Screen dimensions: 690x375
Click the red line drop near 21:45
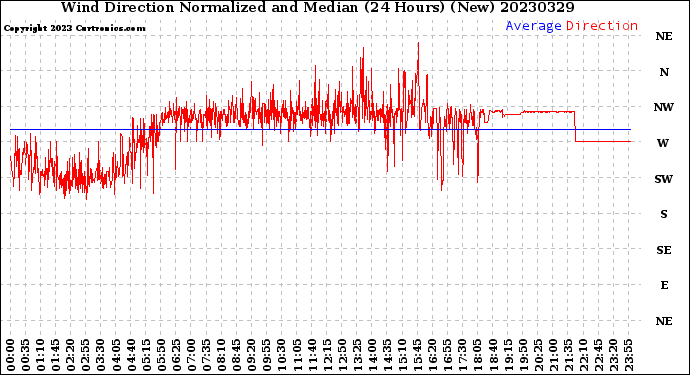click(x=575, y=126)
